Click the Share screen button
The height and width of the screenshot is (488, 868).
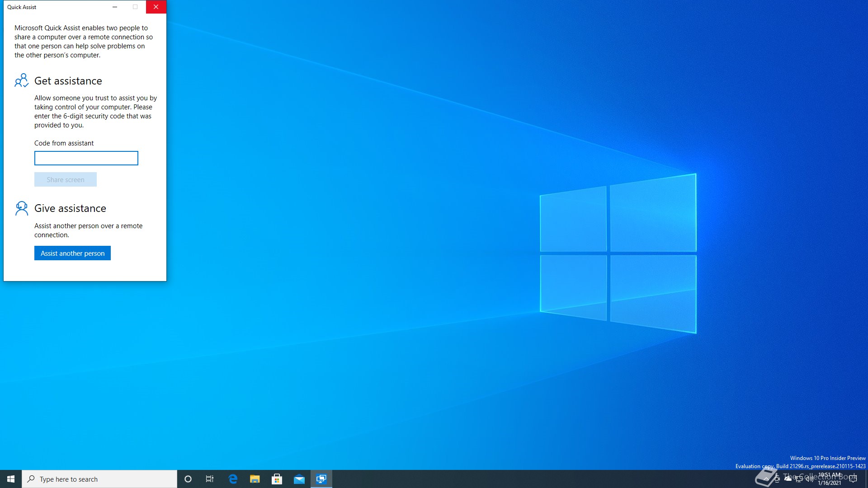coord(66,179)
